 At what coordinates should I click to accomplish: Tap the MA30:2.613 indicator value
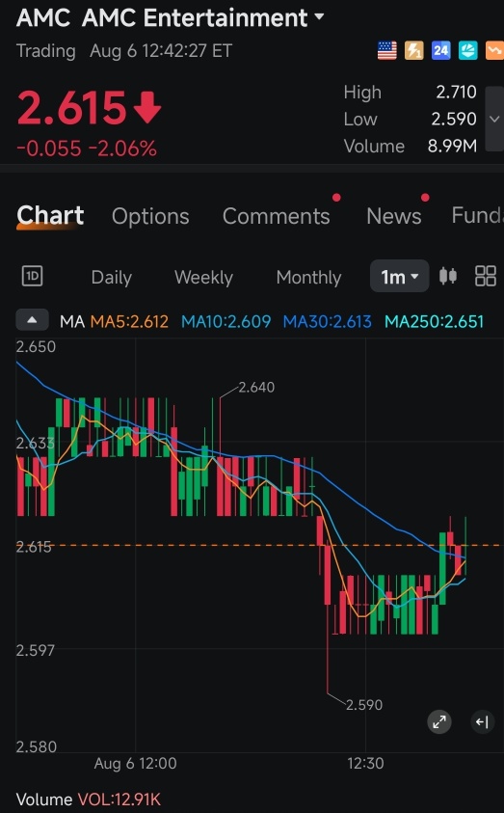tap(327, 321)
